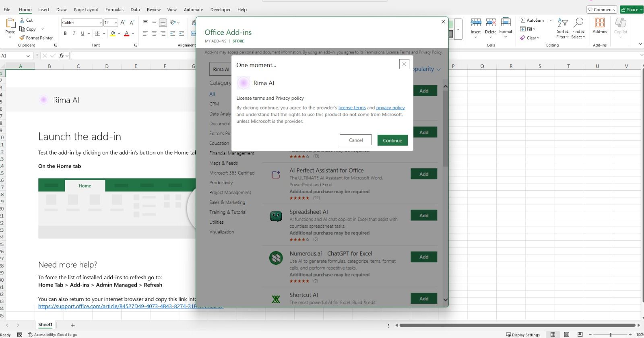Viewport: 644px width, 338px height.
Task: Switch to Page Break Preview in status bar
Action: (x=580, y=335)
